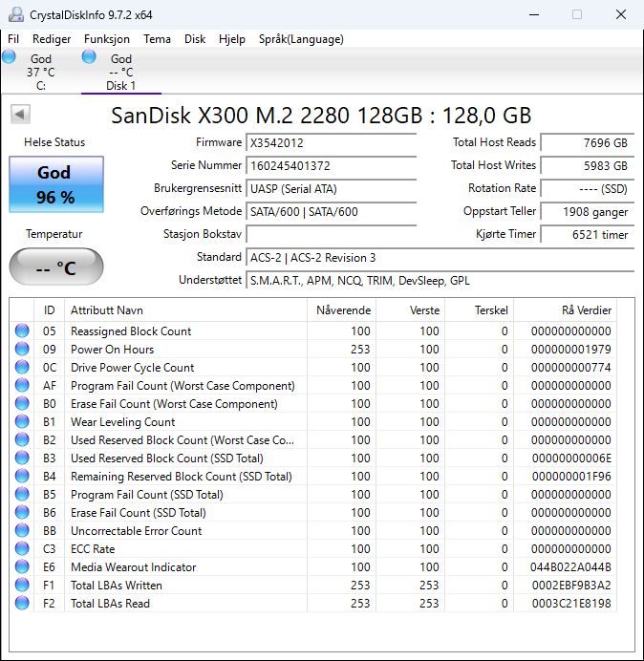Click raw value 000000001979
644x661 pixels.
point(571,350)
